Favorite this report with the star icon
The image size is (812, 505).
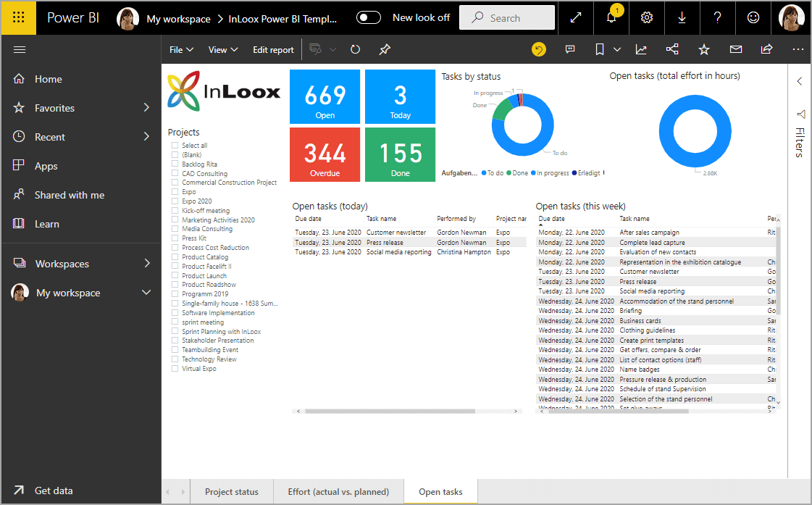[x=704, y=50]
